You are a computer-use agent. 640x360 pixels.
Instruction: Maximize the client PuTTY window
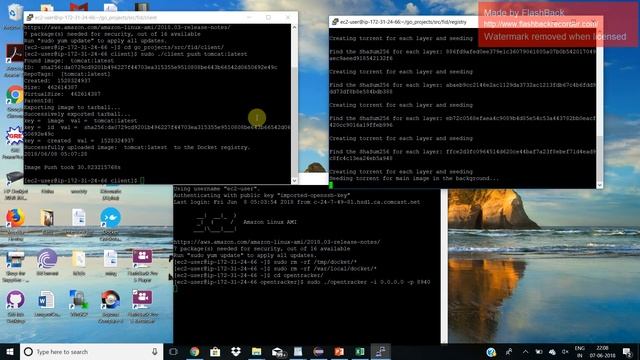click(269, 18)
